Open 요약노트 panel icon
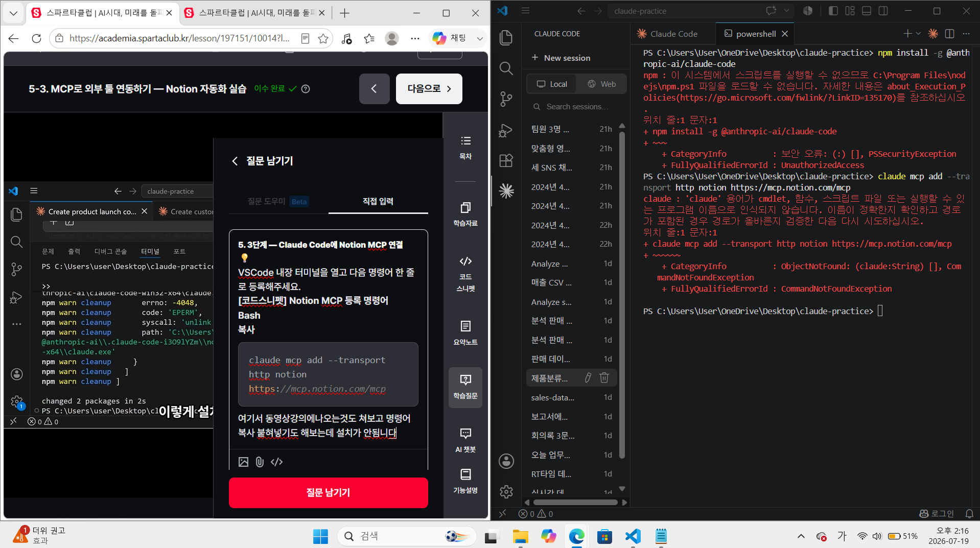This screenshot has height=548, width=980. (465, 333)
